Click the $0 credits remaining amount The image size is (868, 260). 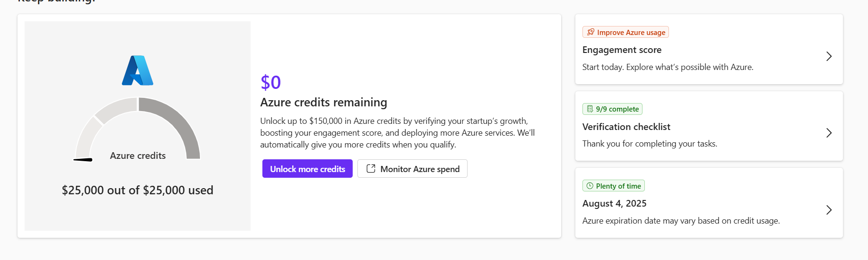pos(271,82)
